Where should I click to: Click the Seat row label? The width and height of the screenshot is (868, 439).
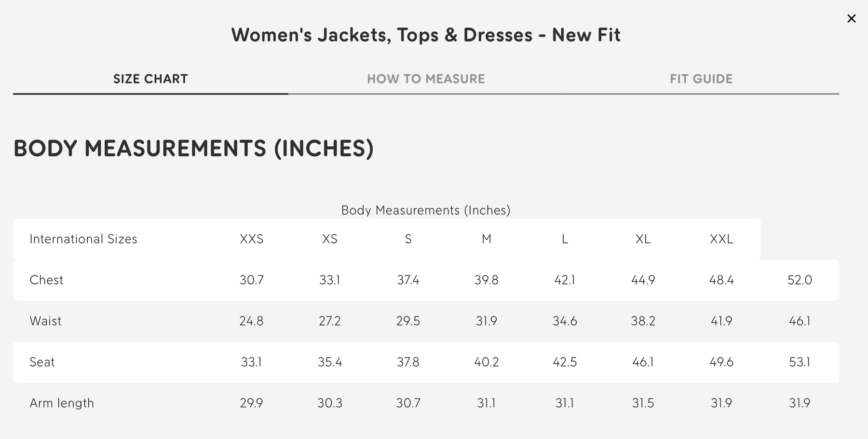pos(42,362)
